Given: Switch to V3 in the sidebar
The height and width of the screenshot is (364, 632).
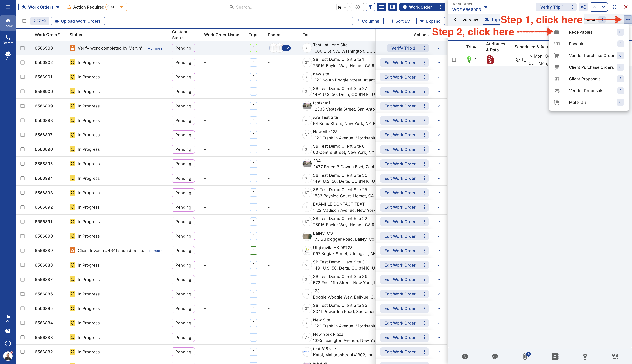Looking at the screenshot, I should pos(8,318).
